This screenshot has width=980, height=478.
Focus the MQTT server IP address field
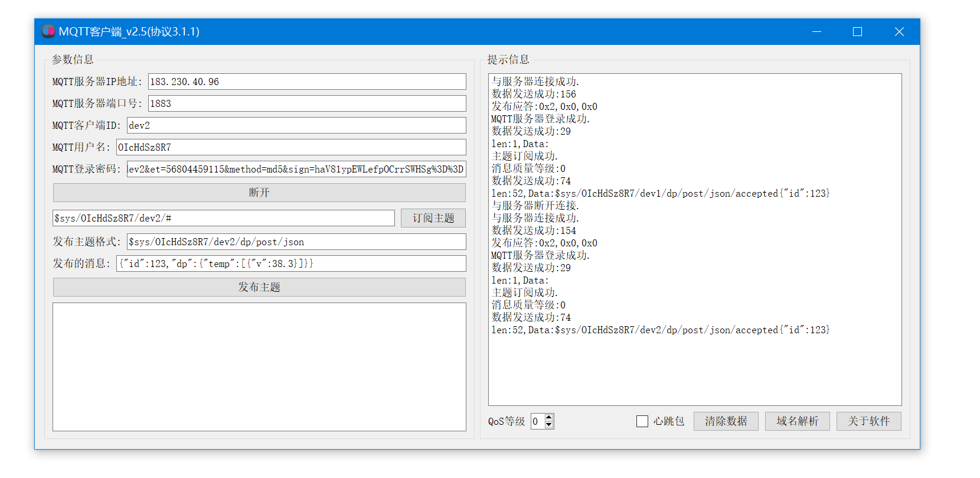(x=306, y=82)
